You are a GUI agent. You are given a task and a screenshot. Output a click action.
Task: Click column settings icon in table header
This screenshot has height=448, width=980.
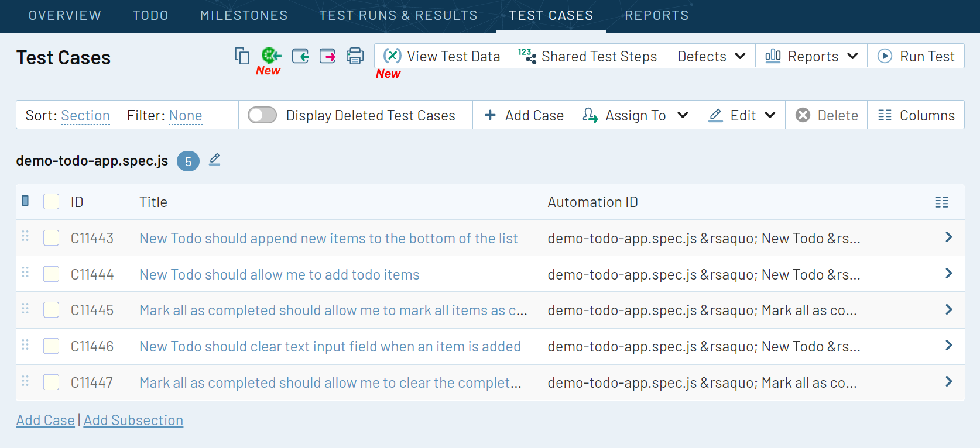click(x=941, y=202)
